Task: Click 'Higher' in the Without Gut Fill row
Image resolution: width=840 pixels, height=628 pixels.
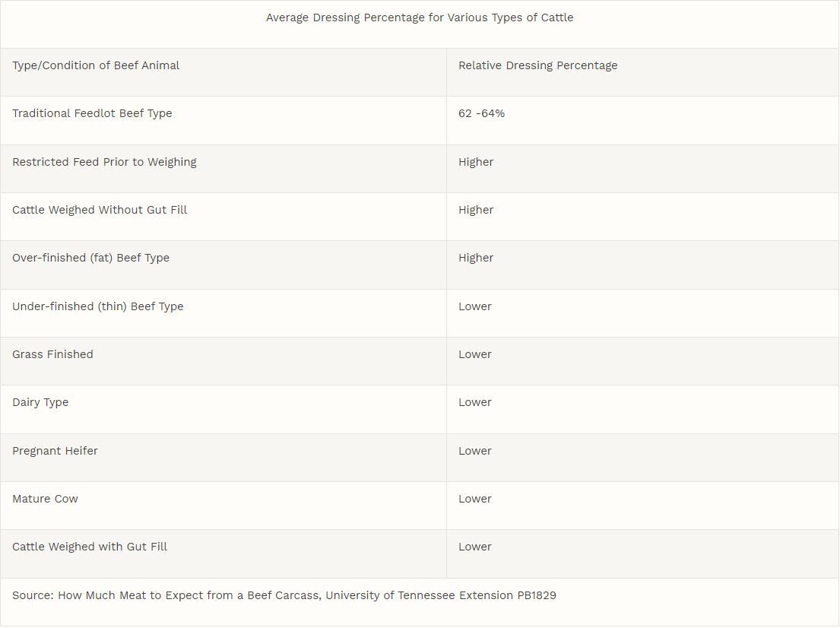Action: tap(476, 210)
